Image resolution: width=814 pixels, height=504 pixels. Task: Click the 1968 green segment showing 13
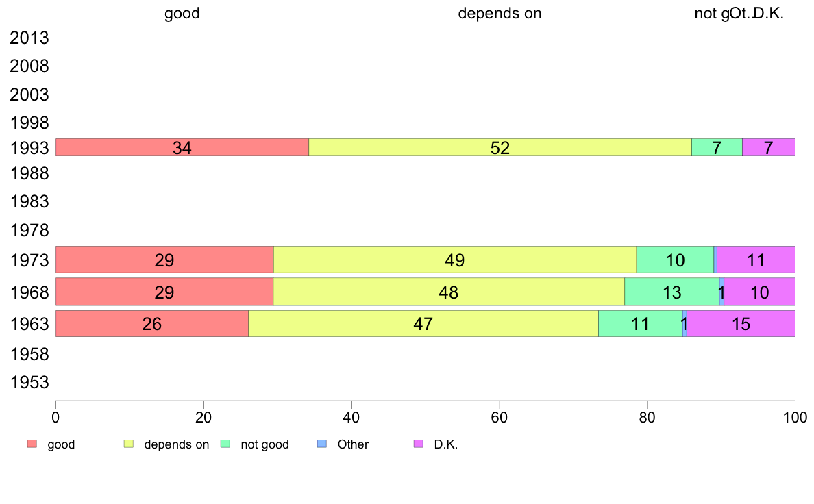[671, 292]
